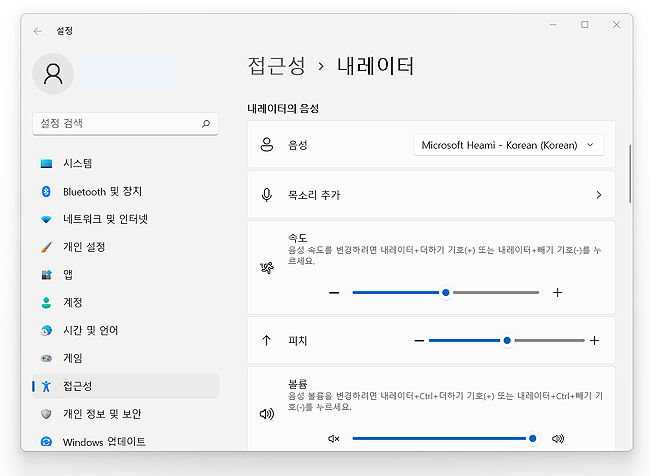
Task: Decrease speed with the 속도 minus button
Action: pyautogui.click(x=334, y=293)
